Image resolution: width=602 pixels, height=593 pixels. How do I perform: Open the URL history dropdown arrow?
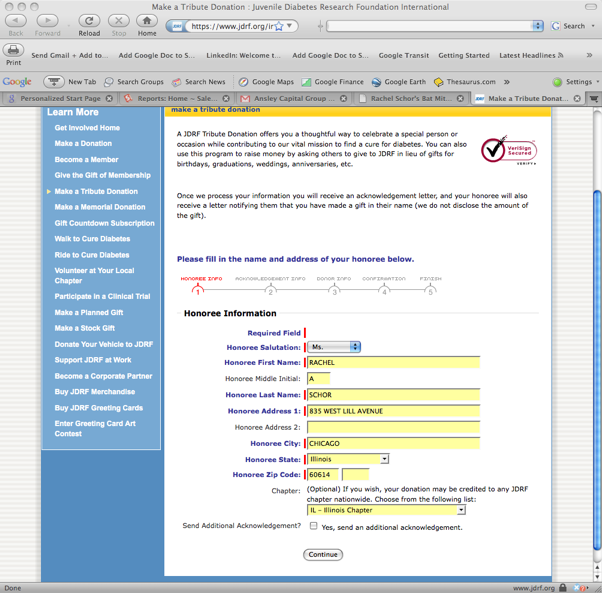[289, 26]
